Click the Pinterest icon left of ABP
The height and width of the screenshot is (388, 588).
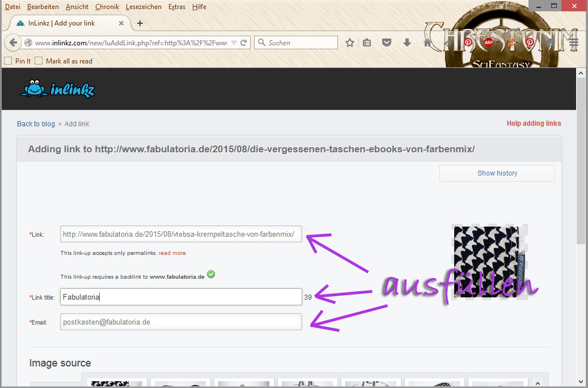coord(468,42)
